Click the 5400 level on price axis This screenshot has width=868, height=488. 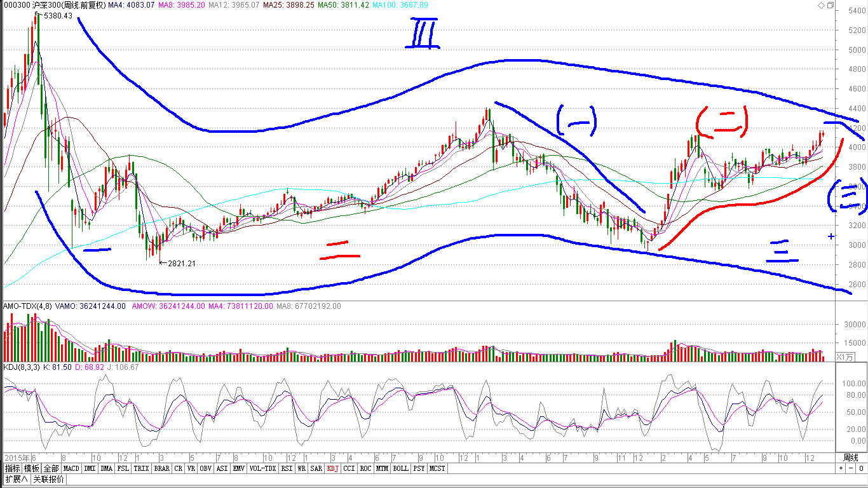857,11
